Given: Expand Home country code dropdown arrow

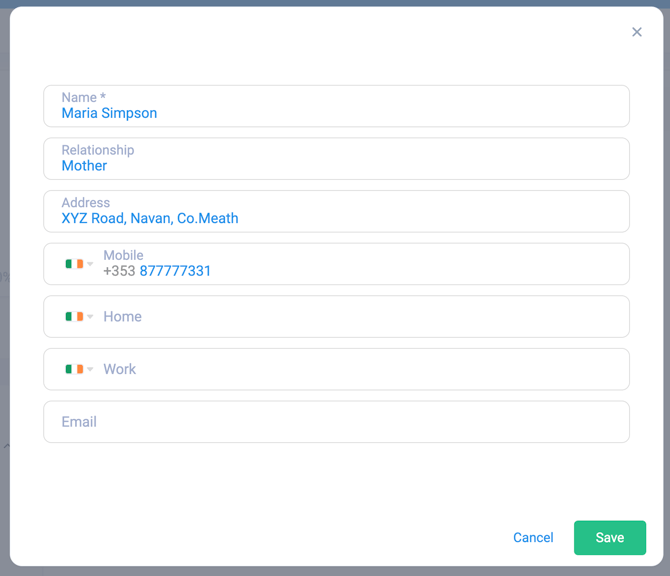Looking at the screenshot, I should (90, 316).
